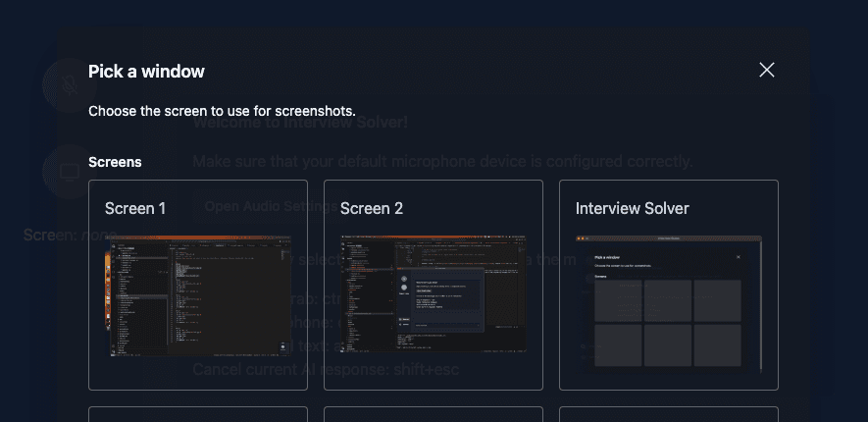This screenshot has height=422, width=868.
Task: Click the Screen 2 preview thumbnail
Action: [x=434, y=294]
